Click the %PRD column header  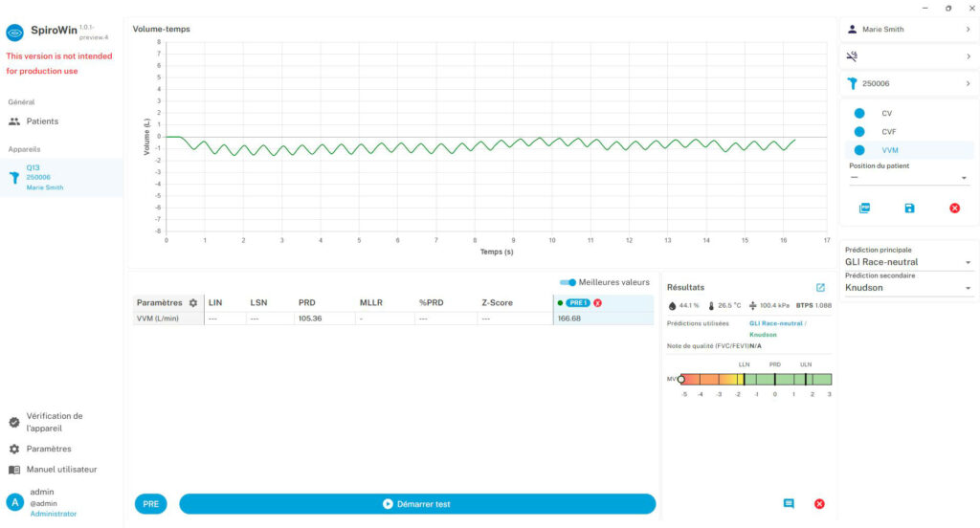tap(431, 303)
